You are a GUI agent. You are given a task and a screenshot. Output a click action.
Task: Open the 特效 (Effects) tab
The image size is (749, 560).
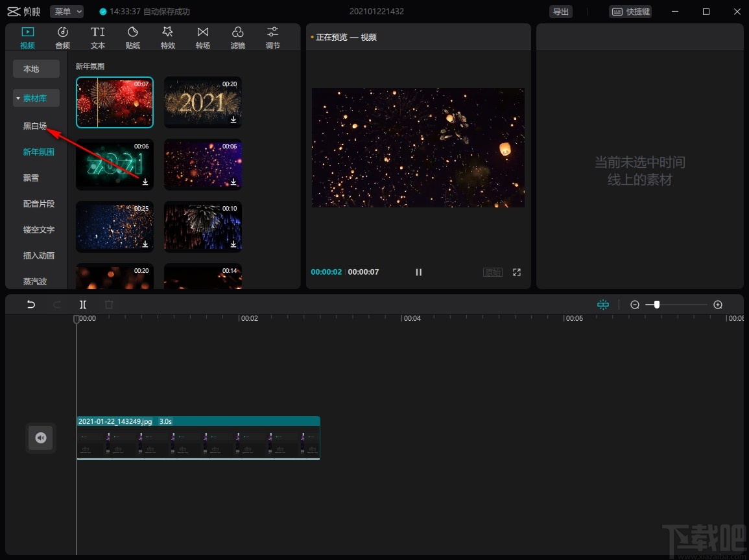(168, 38)
